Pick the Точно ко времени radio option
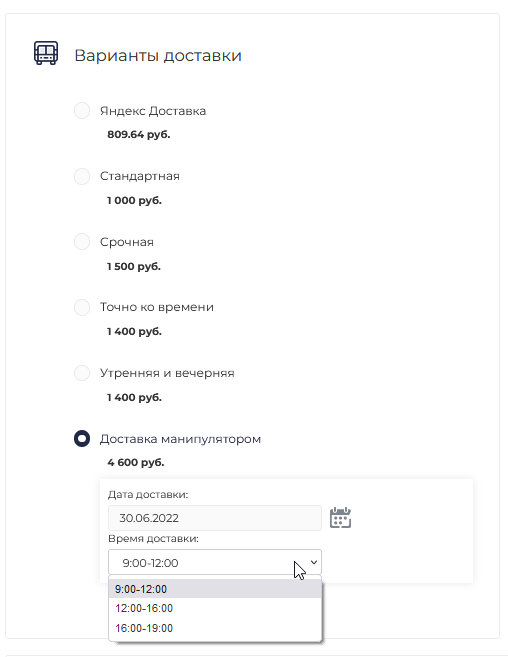Screen dimensions: 508x657 click(82, 307)
